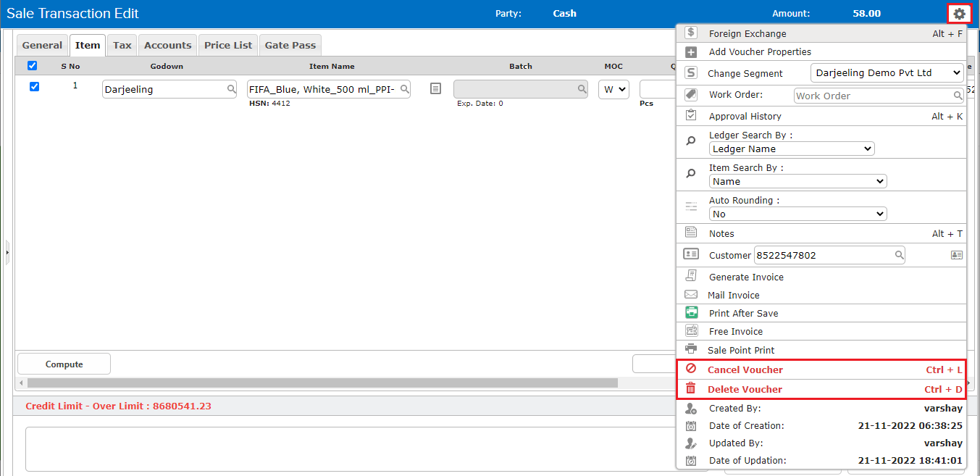The height and width of the screenshot is (476, 980).
Task: Click the Work Order input field
Action: pos(873,96)
